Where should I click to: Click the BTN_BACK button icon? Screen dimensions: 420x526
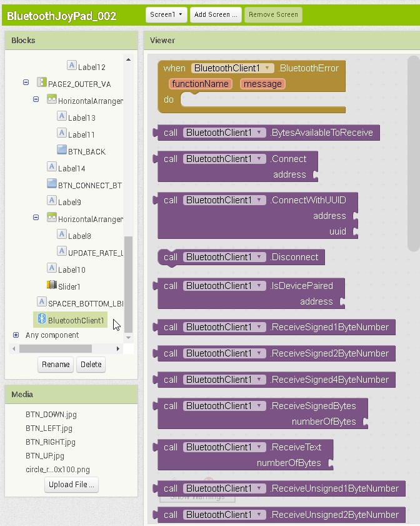62,151
